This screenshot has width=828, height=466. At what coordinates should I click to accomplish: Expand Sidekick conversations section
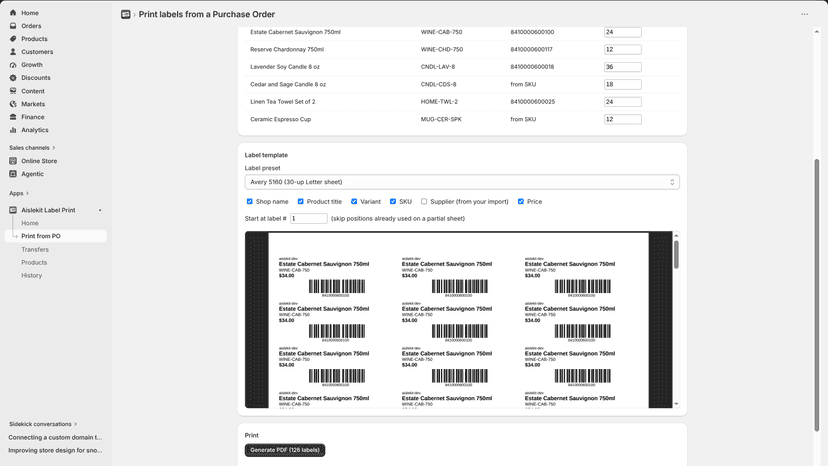(43, 424)
